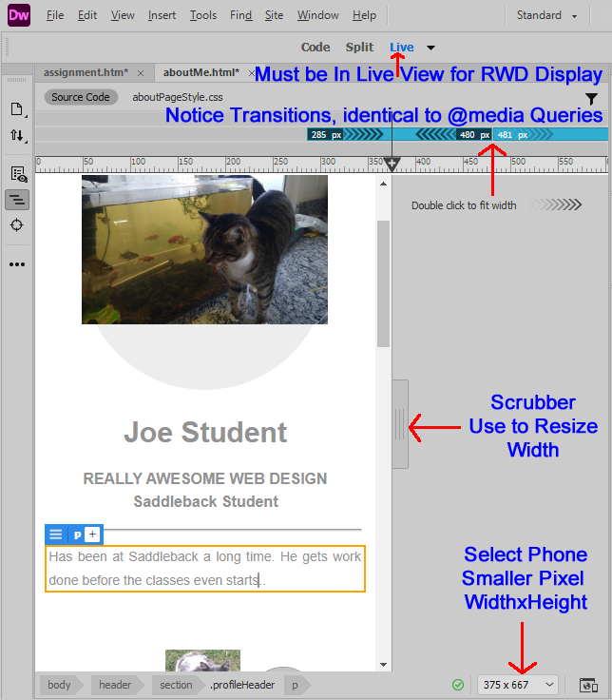Image resolution: width=612 pixels, height=700 pixels.
Task: Open the Standard workspace dropdown
Action: [x=546, y=15]
